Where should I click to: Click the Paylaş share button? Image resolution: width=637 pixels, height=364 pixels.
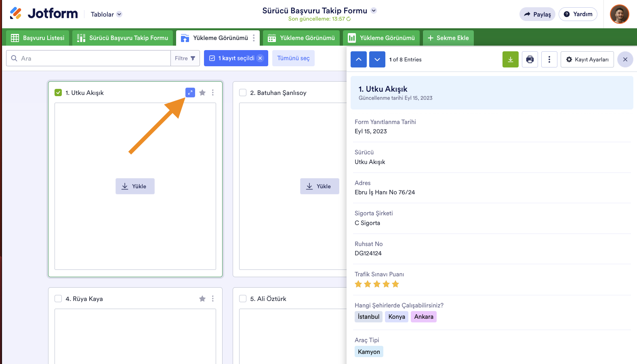pos(537,14)
